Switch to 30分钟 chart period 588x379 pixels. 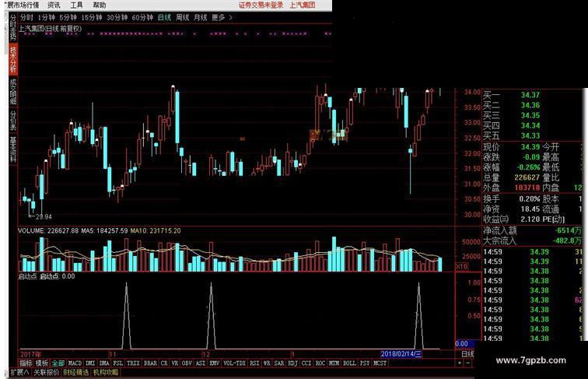pyautogui.click(x=117, y=17)
